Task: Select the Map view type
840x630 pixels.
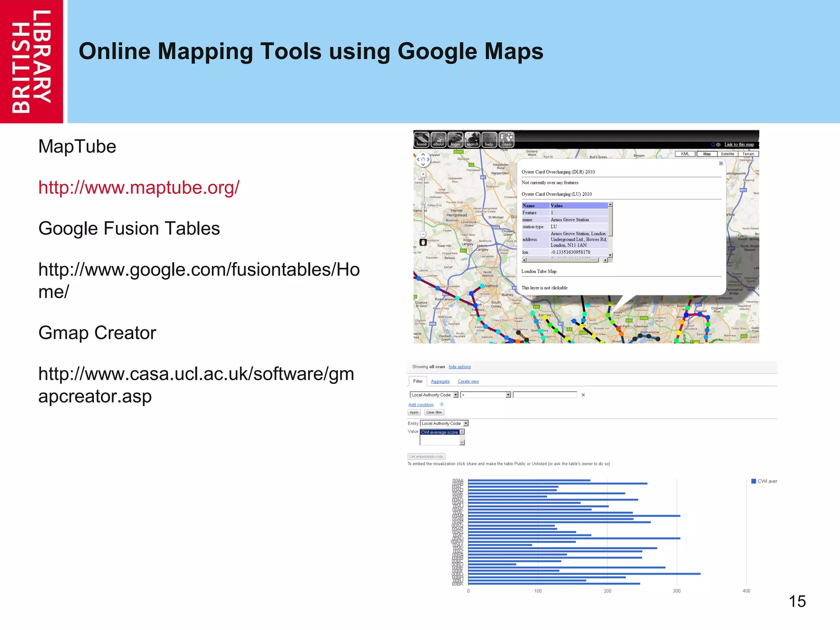Action: click(x=707, y=154)
